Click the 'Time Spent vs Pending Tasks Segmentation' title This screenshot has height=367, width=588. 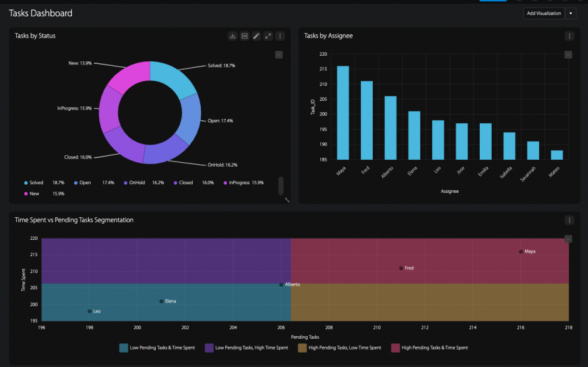pos(75,220)
